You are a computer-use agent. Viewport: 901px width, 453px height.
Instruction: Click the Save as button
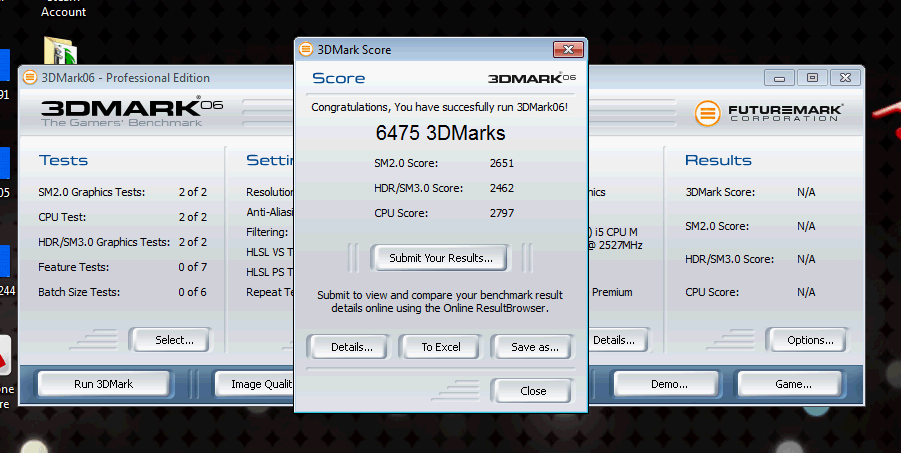(x=534, y=347)
